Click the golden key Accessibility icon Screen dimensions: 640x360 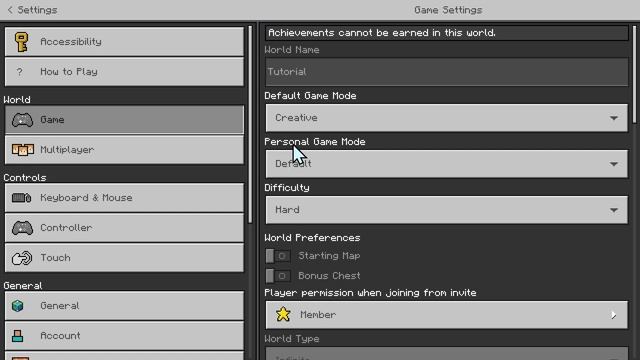[21, 42]
